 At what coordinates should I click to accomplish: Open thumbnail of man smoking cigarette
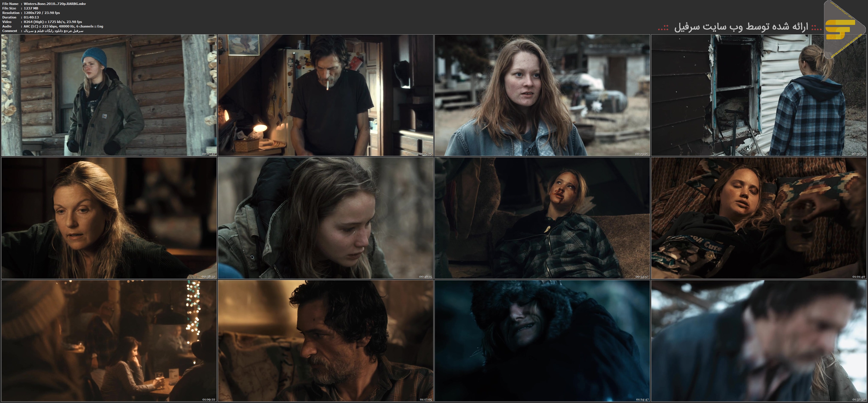326,95
